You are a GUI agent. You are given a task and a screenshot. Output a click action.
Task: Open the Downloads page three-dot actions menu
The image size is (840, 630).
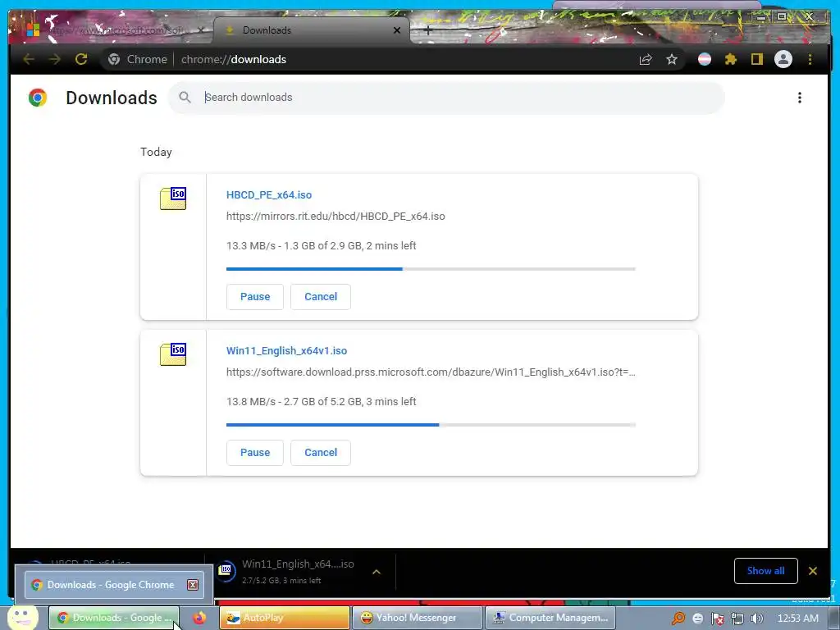799,98
